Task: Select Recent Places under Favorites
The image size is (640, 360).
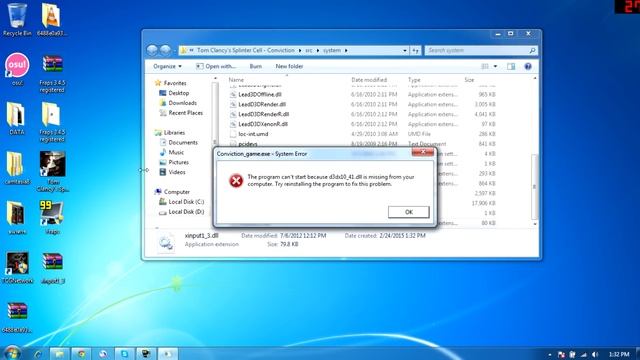Action: pyautogui.click(x=181, y=113)
